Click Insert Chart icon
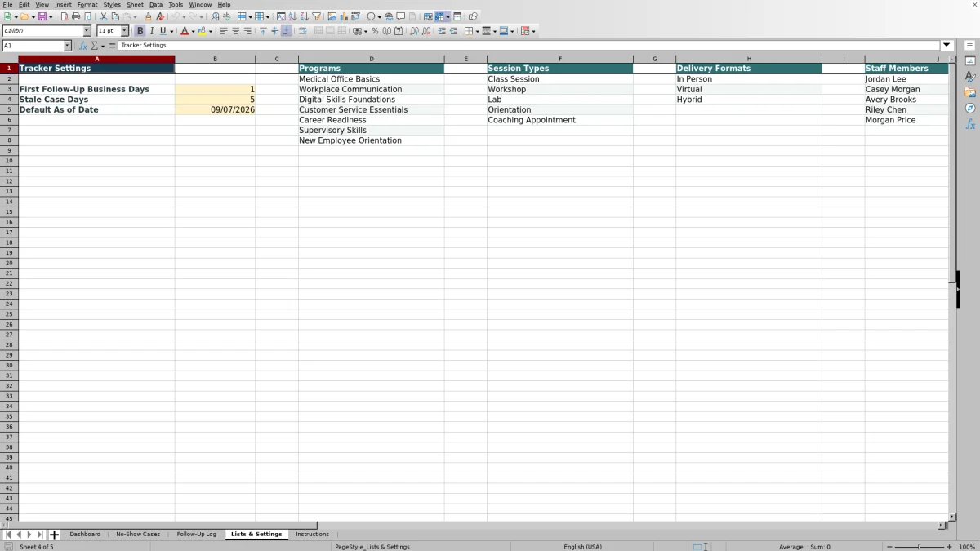 344,16
